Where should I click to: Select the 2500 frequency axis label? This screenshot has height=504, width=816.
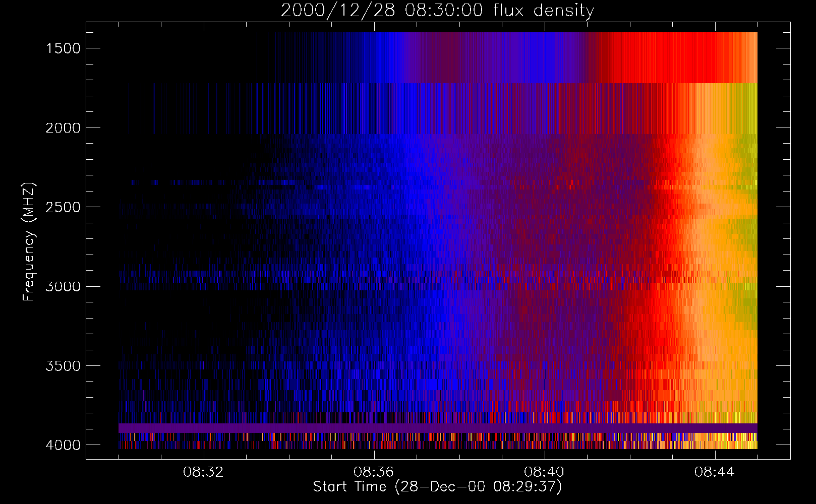point(63,207)
